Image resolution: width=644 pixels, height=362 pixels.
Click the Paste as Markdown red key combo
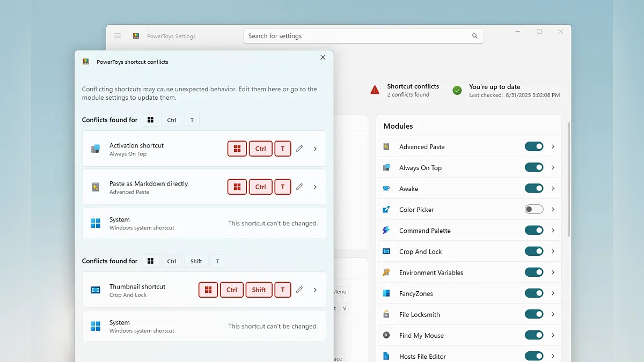point(259,187)
